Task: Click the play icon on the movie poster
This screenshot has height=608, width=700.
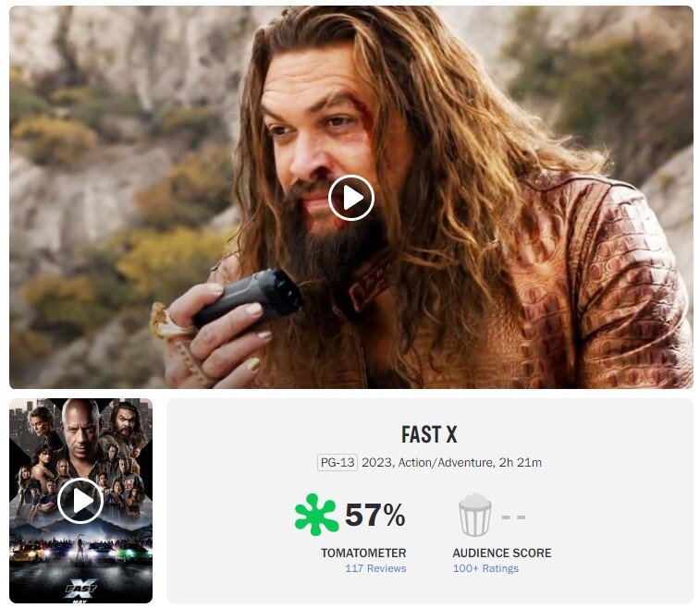Action: click(80, 501)
